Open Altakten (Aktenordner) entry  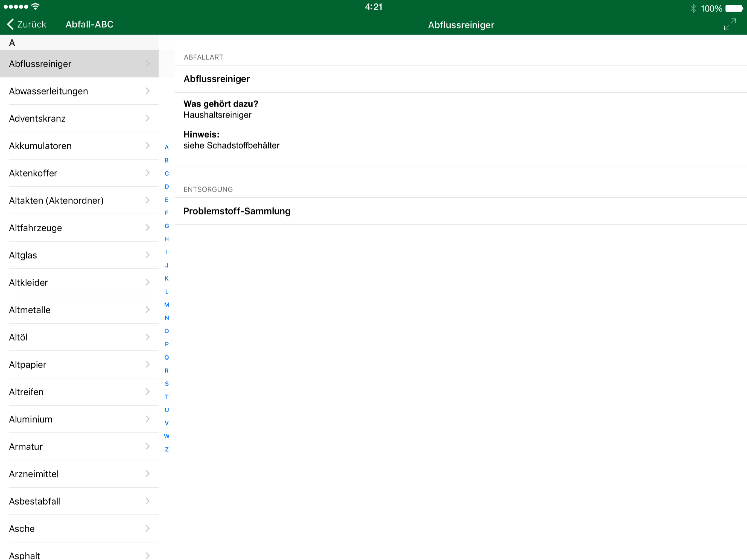click(x=79, y=201)
